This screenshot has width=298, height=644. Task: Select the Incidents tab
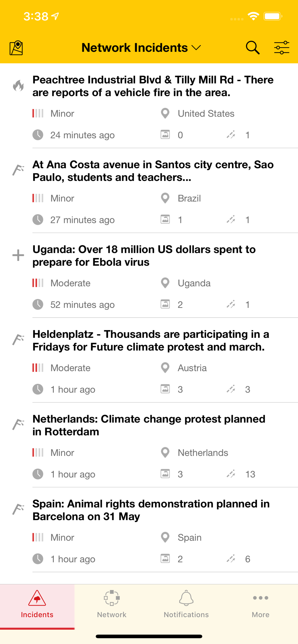point(37,604)
